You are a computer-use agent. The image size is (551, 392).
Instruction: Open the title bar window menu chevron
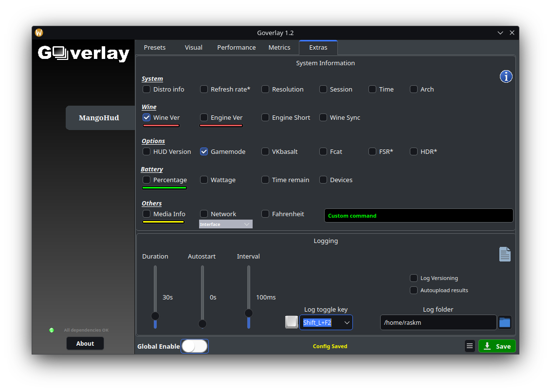[x=500, y=33]
